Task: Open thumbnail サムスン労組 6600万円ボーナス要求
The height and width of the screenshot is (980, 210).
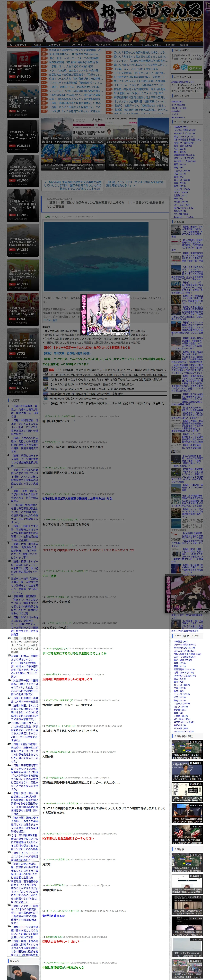Action: point(73,157)
